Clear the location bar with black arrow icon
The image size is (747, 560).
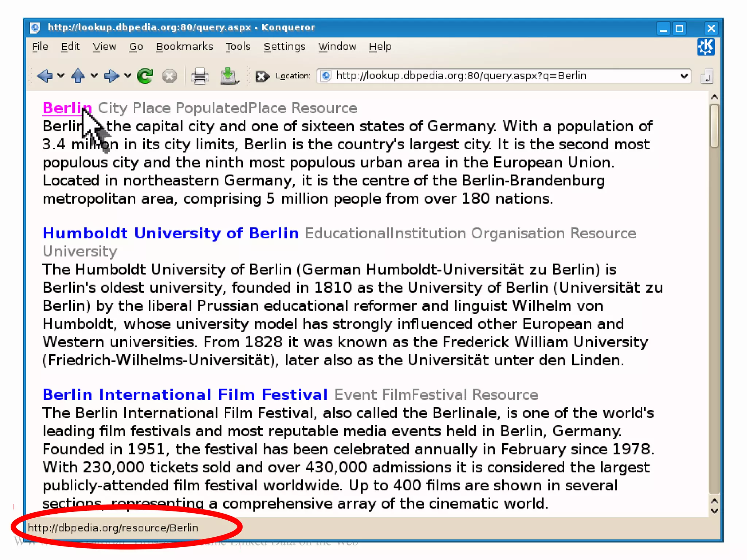[262, 76]
